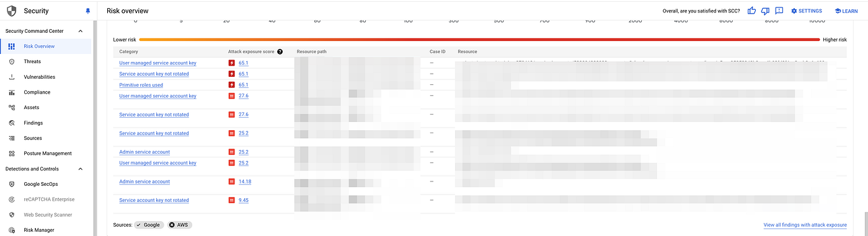Open the Primitive roles used finding
The height and width of the screenshot is (236, 868).
click(141, 85)
